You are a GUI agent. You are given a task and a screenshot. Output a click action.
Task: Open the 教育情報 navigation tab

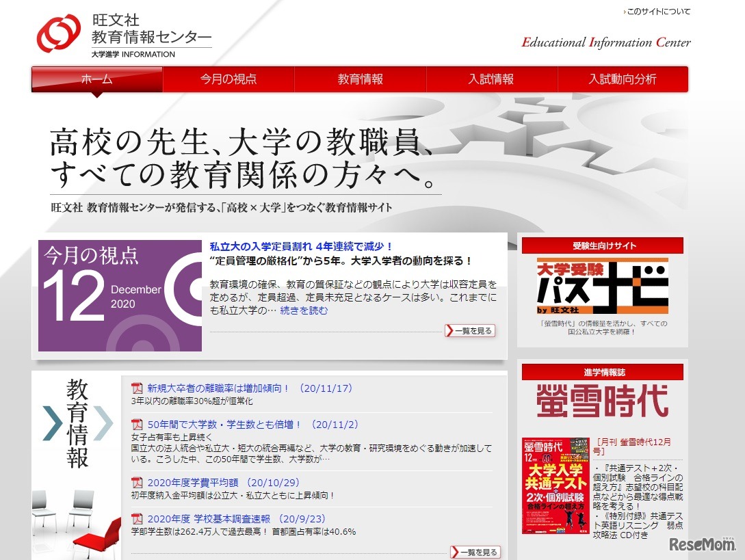(x=360, y=79)
